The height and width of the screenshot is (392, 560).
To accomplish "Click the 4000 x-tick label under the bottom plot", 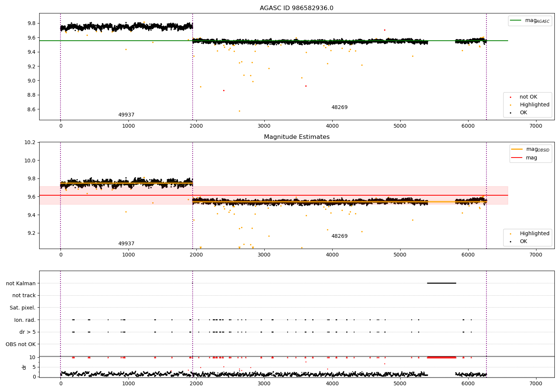I will (x=332, y=384).
